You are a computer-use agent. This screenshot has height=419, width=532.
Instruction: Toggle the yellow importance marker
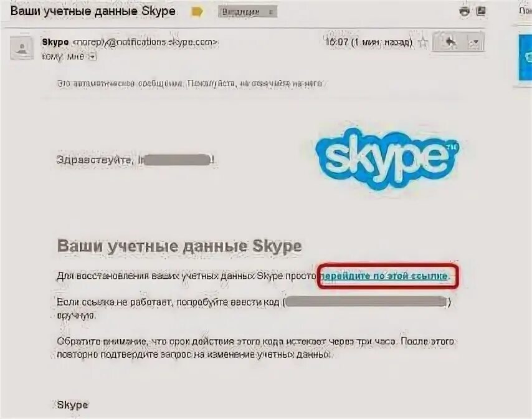click(x=197, y=12)
